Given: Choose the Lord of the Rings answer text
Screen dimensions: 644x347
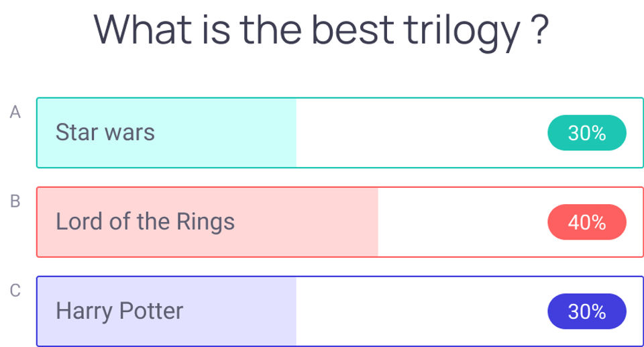Looking at the screenshot, I should click(146, 221).
